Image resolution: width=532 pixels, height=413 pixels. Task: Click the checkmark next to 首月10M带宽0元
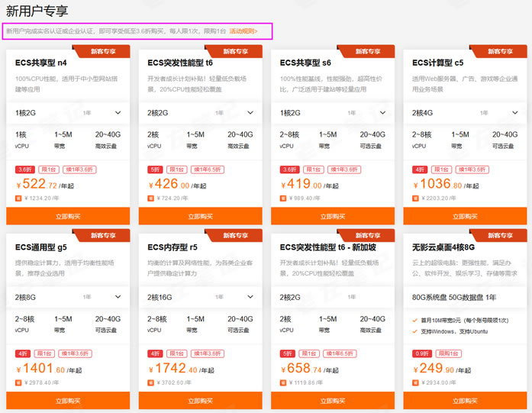pos(414,320)
